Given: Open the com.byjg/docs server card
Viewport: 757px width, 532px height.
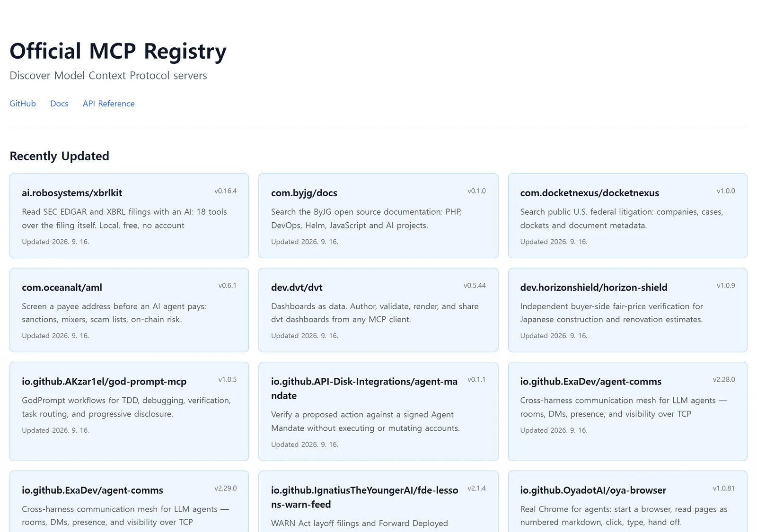Looking at the screenshot, I should click(378, 216).
